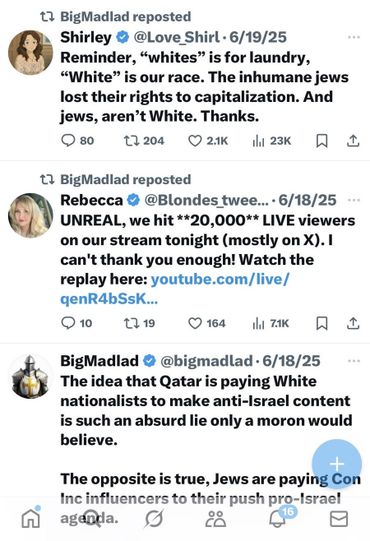Open more options on BigMadlad's post

354,361
